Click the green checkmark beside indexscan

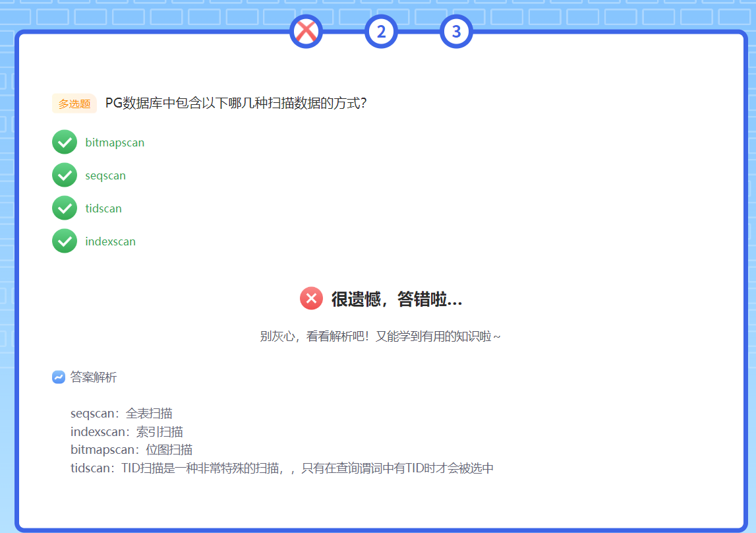64,241
